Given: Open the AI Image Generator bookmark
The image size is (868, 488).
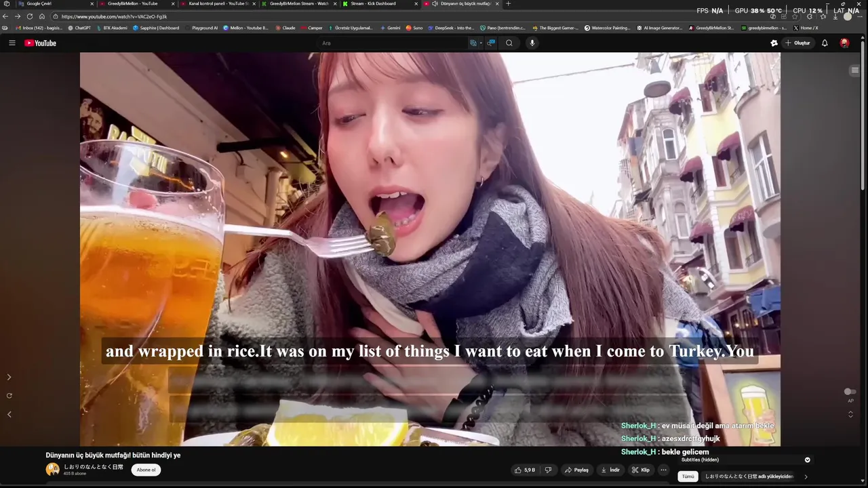Looking at the screenshot, I should click(x=660, y=28).
